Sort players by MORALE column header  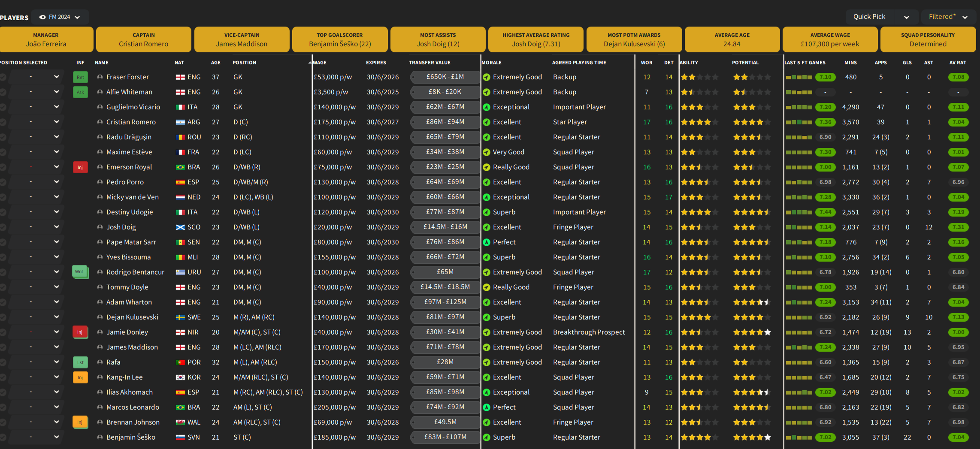492,63
